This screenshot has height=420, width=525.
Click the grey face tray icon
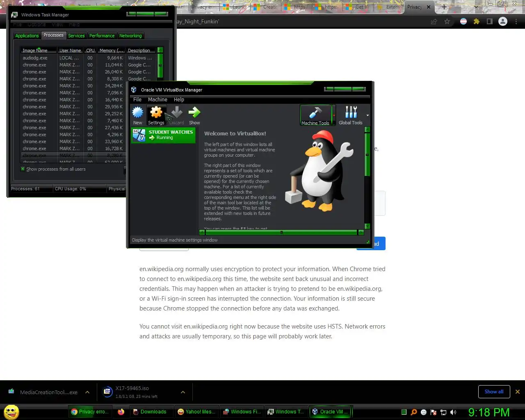pyautogui.click(x=424, y=412)
